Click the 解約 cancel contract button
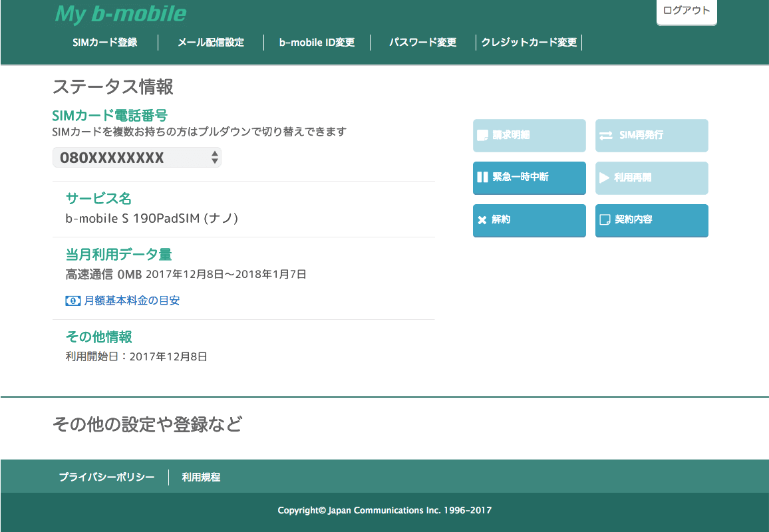The image size is (769, 532). [529, 220]
